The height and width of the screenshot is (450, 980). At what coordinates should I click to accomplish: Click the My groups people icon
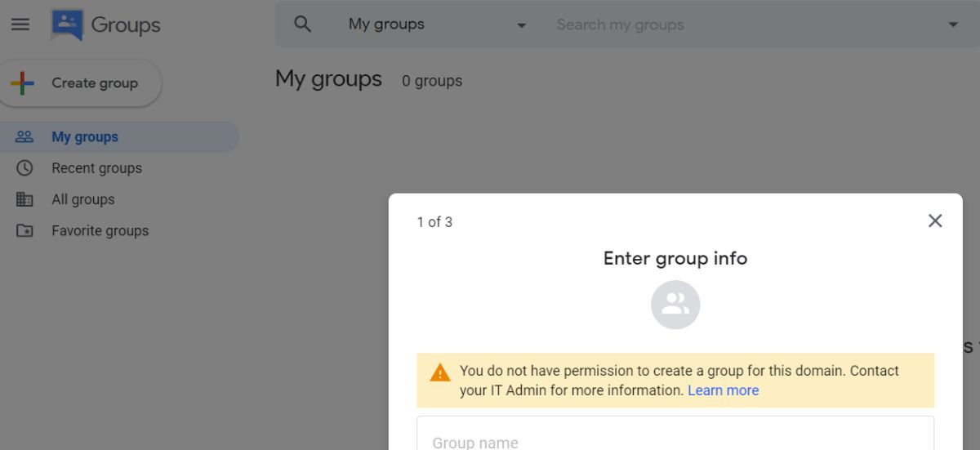point(24,137)
